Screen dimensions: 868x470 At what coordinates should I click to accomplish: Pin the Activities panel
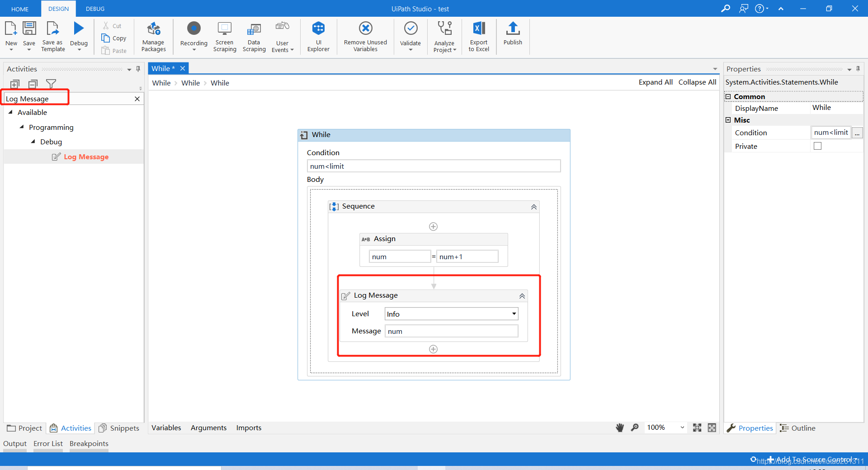pos(138,69)
